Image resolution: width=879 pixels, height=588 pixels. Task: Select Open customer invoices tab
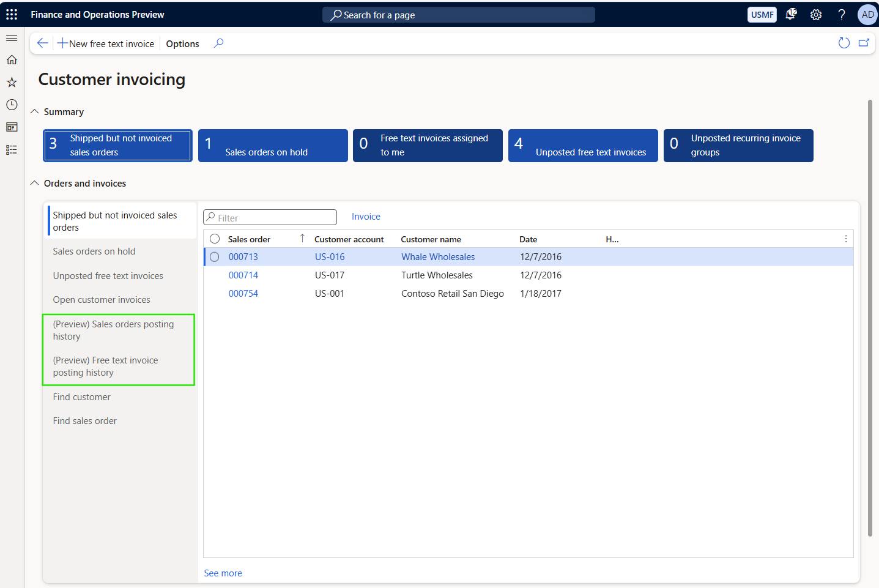coord(120,300)
